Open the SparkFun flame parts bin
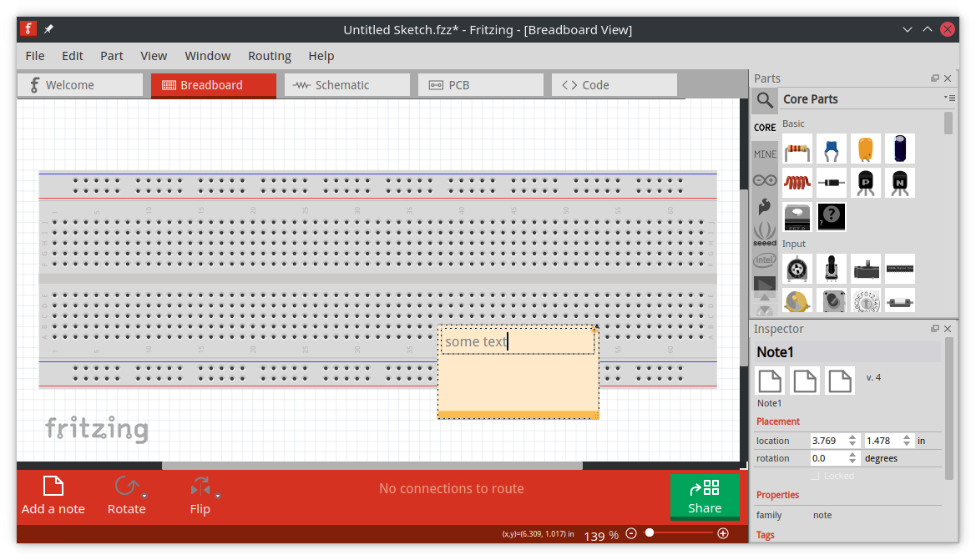The height and width of the screenshot is (560, 976). [765, 207]
